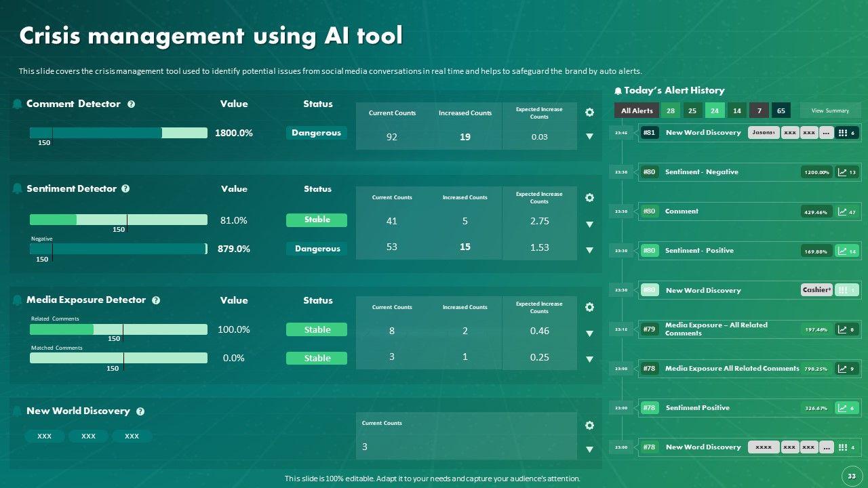Select the alert filter tab labeled 65
The width and height of the screenshot is (868, 488).
click(x=781, y=110)
